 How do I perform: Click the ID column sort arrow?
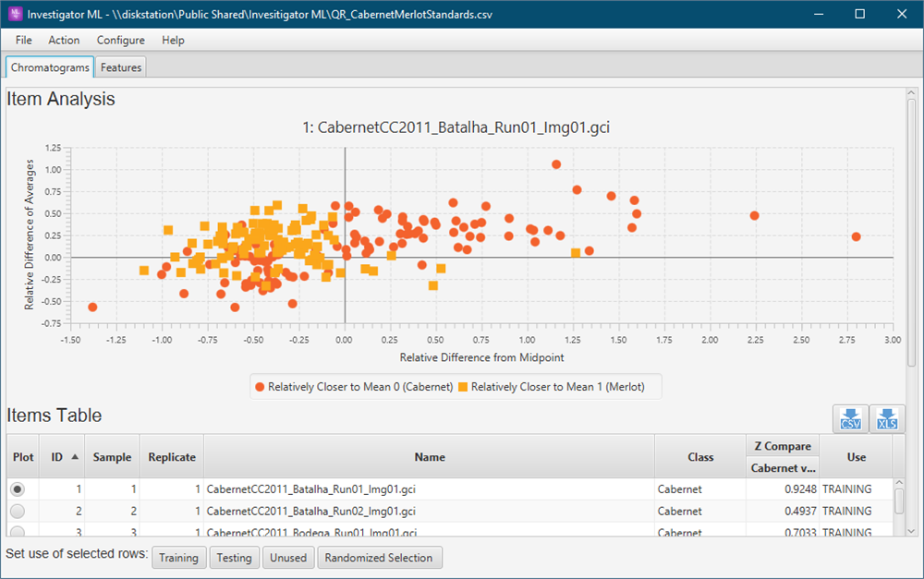75,457
